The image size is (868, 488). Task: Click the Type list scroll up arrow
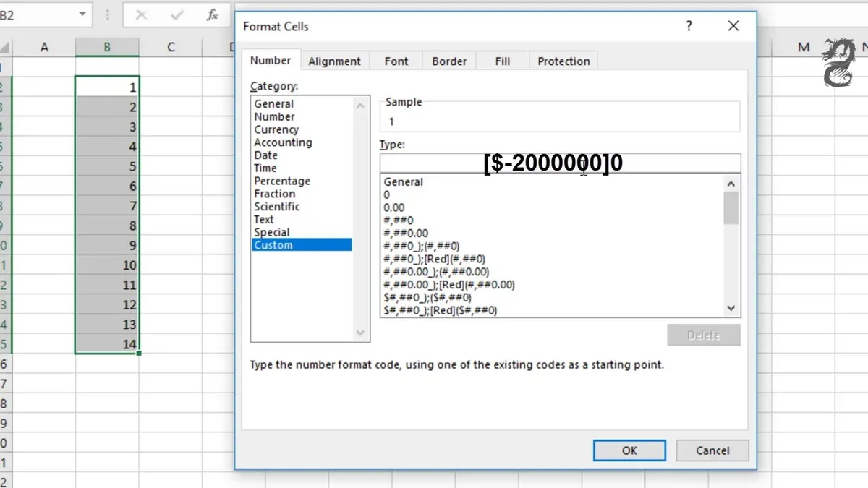731,184
